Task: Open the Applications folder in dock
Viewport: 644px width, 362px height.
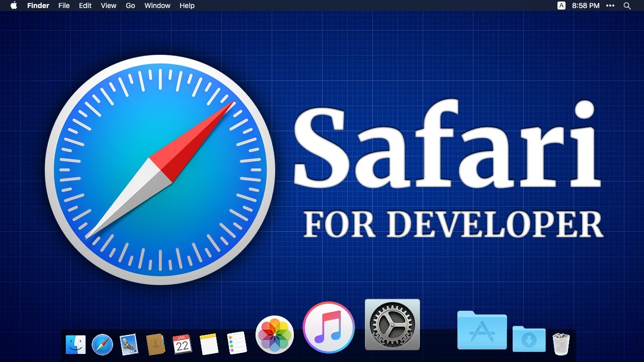Action: [x=482, y=330]
